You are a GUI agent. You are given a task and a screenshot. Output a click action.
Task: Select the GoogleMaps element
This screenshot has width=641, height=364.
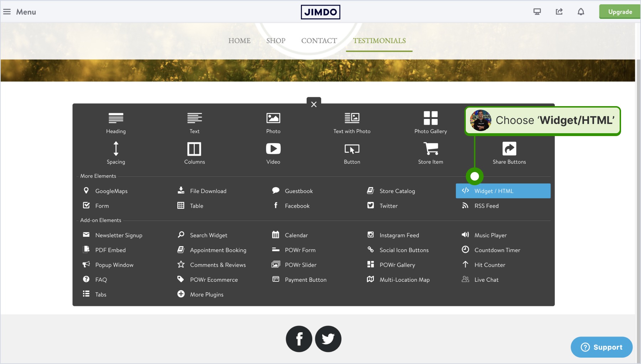pyautogui.click(x=105, y=191)
